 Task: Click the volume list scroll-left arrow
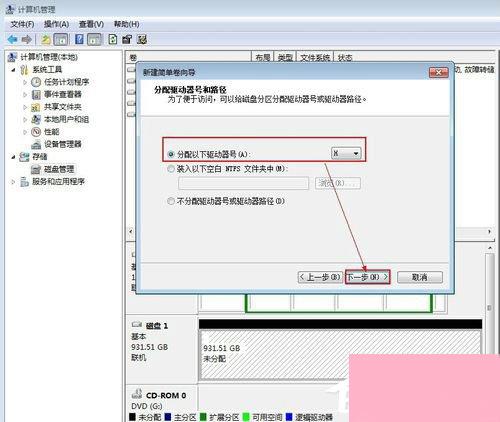pos(131,231)
